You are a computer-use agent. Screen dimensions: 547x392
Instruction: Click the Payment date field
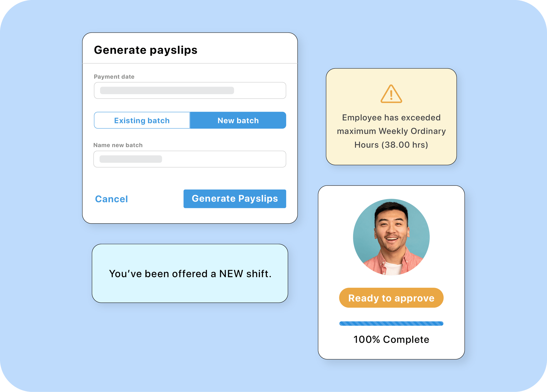pos(190,90)
